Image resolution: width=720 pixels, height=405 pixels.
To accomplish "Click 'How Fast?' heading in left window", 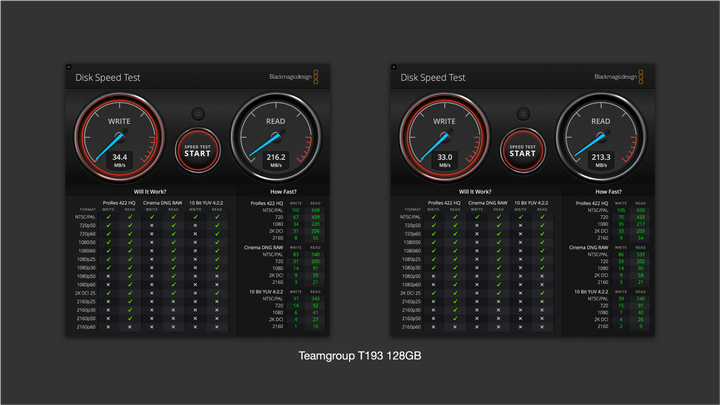I will 283,191.
